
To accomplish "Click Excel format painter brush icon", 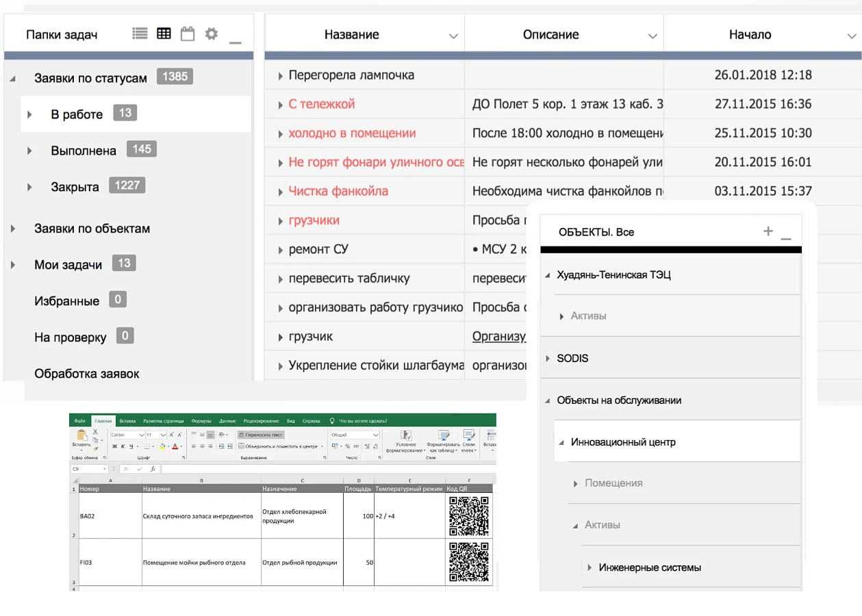I will (95, 448).
